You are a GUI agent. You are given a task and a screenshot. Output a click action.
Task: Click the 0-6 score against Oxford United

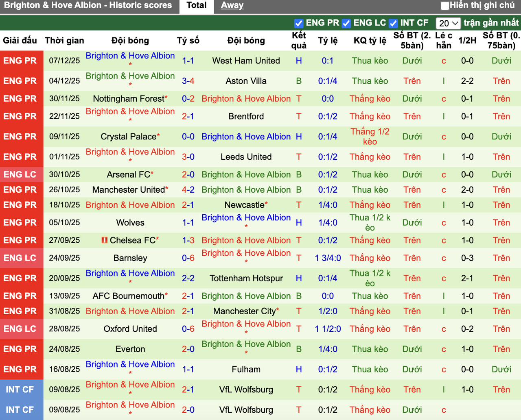click(x=188, y=329)
